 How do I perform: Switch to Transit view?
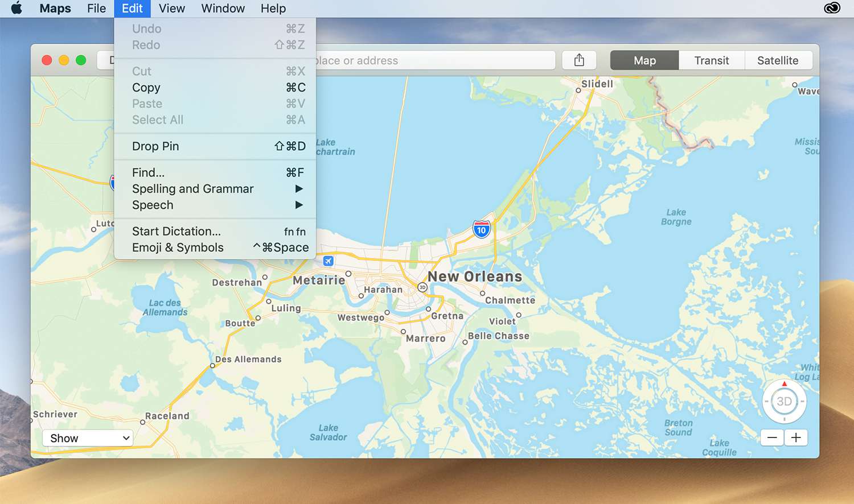click(x=712, y=60)
